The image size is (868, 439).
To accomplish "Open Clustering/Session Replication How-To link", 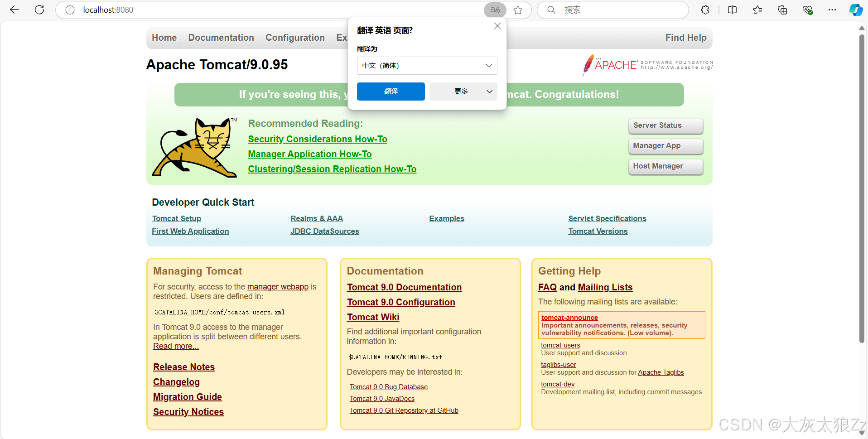I will 332,169.
